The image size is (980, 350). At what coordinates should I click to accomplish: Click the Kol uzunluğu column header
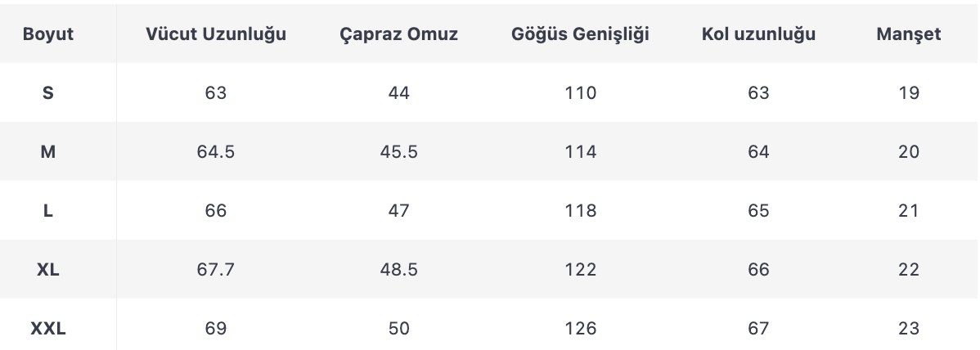tap(758, 34)
